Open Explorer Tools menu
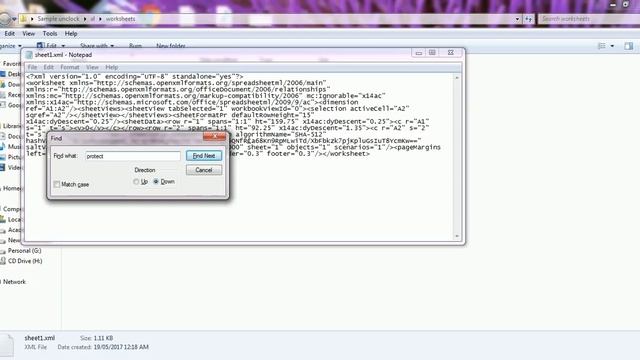Screen dimensions: 640x360 (x=50, y=33)
